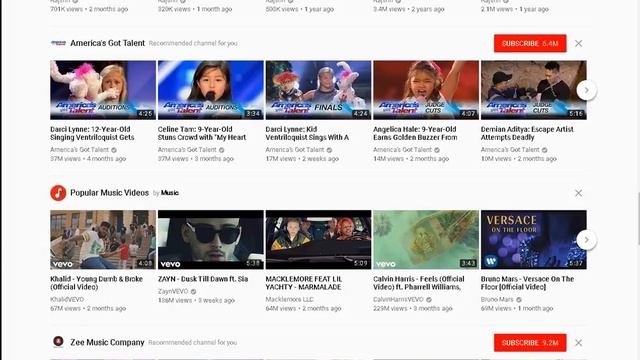Open title 'Demian Aditya: Escape Artist Attempts Deadly'
The image size is (640, 360).
point(527,133)
